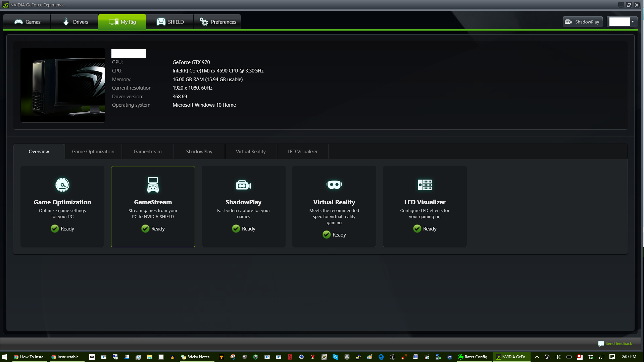The image size is (644, 362).
Task: Switch to the Drivers tab
Action: tap(75, 22)
